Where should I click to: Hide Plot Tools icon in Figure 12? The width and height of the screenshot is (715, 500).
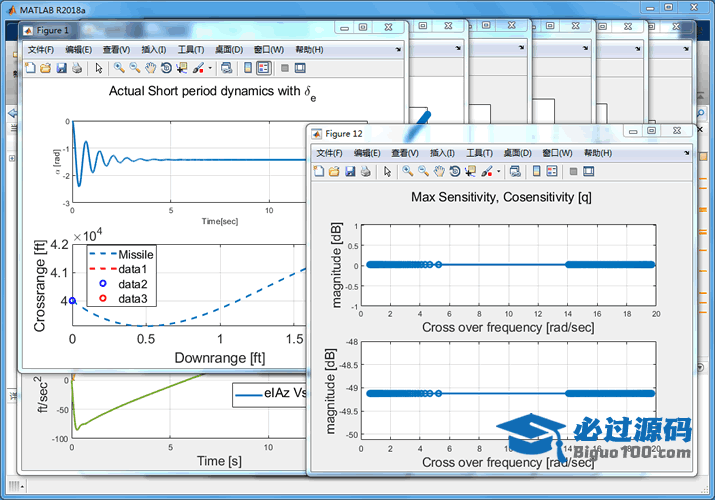click(x=574, y=171)
